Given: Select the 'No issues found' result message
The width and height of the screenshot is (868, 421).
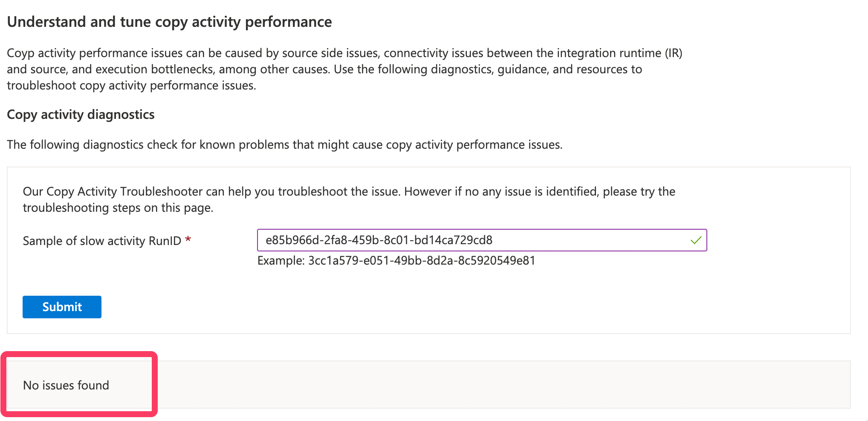Looking at the screenshot, I should click(x=66, y=385).
